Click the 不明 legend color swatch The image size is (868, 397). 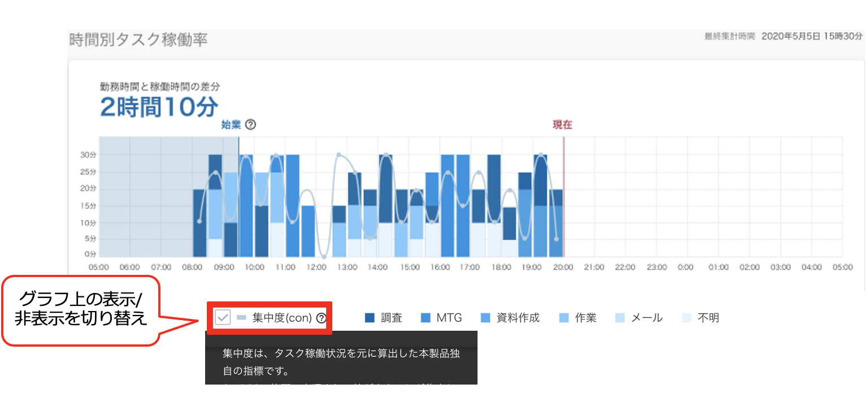tap(687, 318)
